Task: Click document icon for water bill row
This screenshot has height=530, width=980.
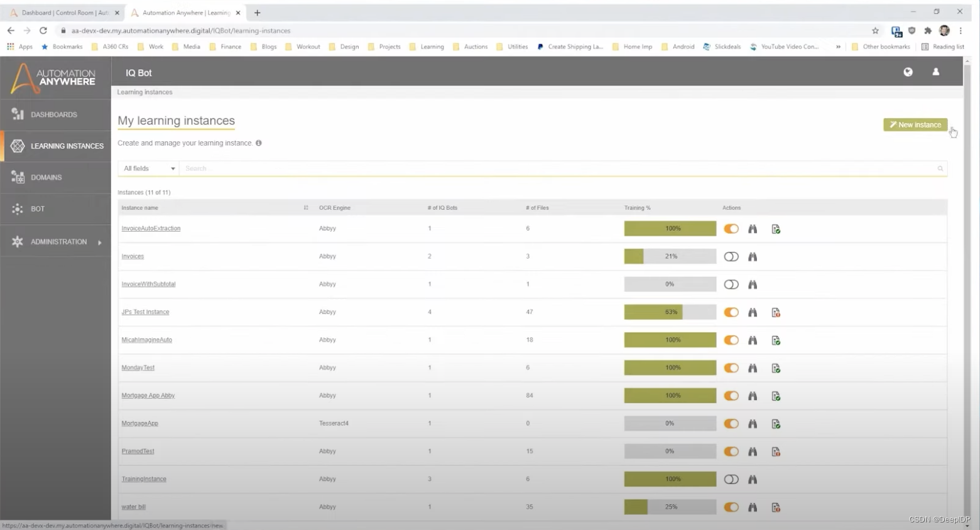Action: coord(776,507)
